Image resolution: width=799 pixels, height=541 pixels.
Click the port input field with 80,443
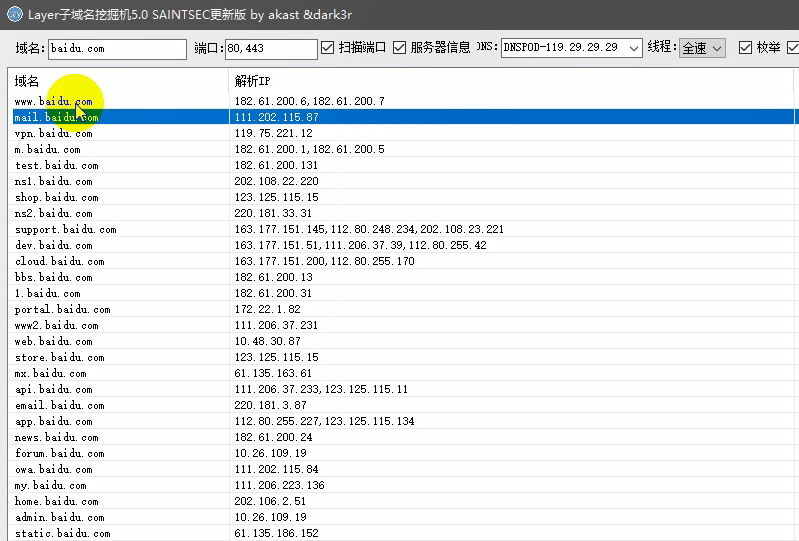(x=271, y=49)
